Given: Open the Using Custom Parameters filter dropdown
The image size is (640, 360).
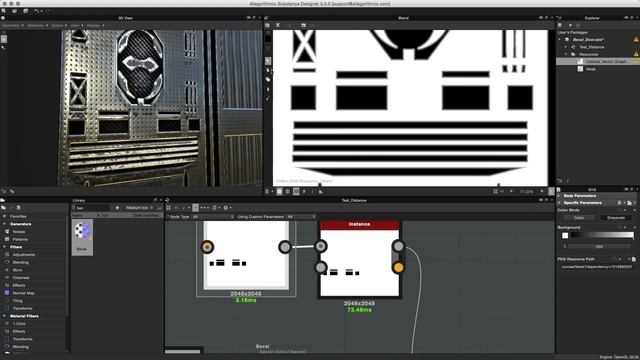Looking at the screenshot, I should click(301, 217).
